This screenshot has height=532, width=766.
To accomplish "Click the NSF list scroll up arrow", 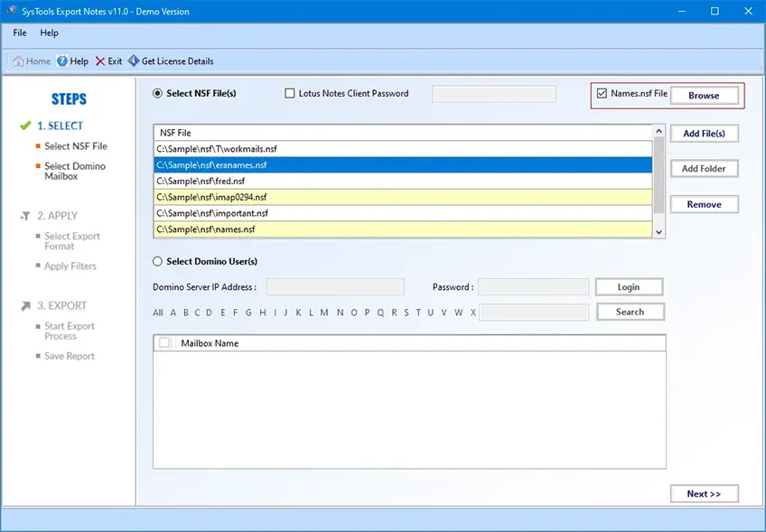I will 659,131.
